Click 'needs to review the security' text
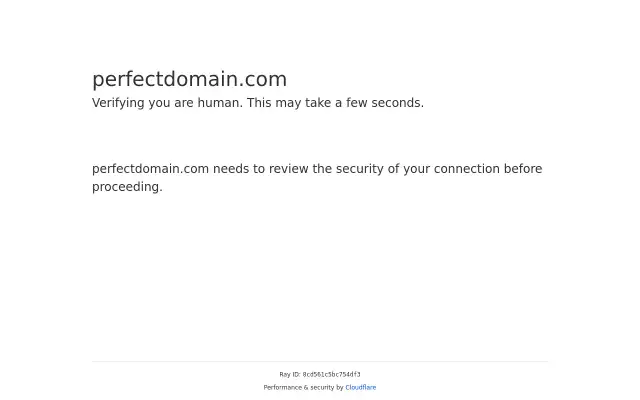640x400 pixels. (x=298, y=169)
